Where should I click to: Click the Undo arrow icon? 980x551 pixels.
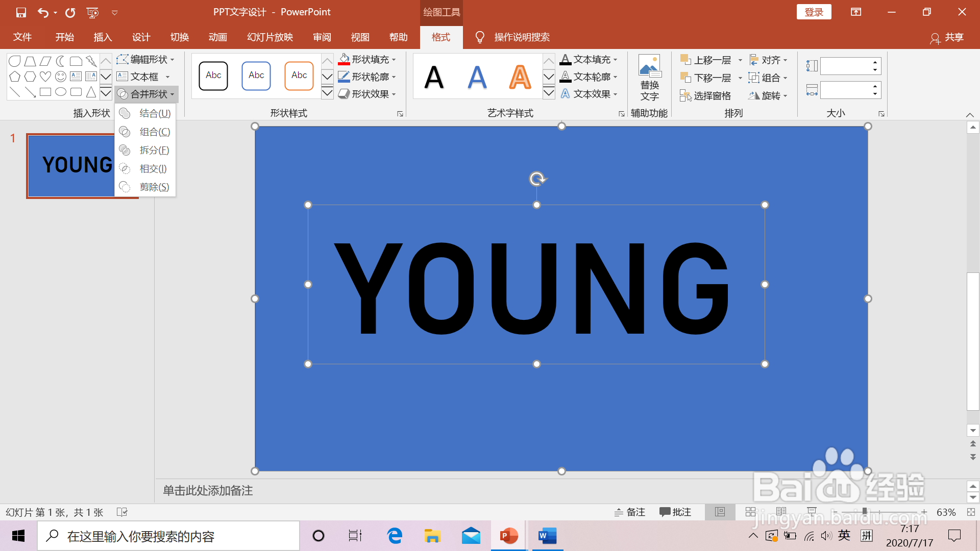43,12
